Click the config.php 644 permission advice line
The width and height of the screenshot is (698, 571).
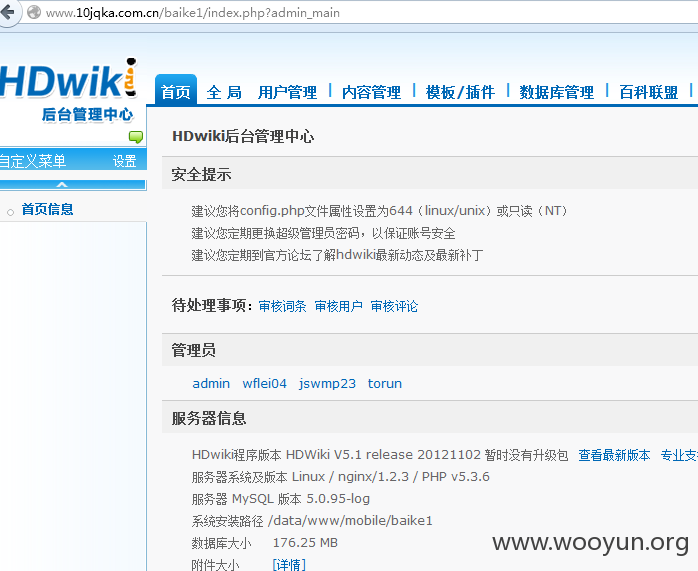pos(379,211)
